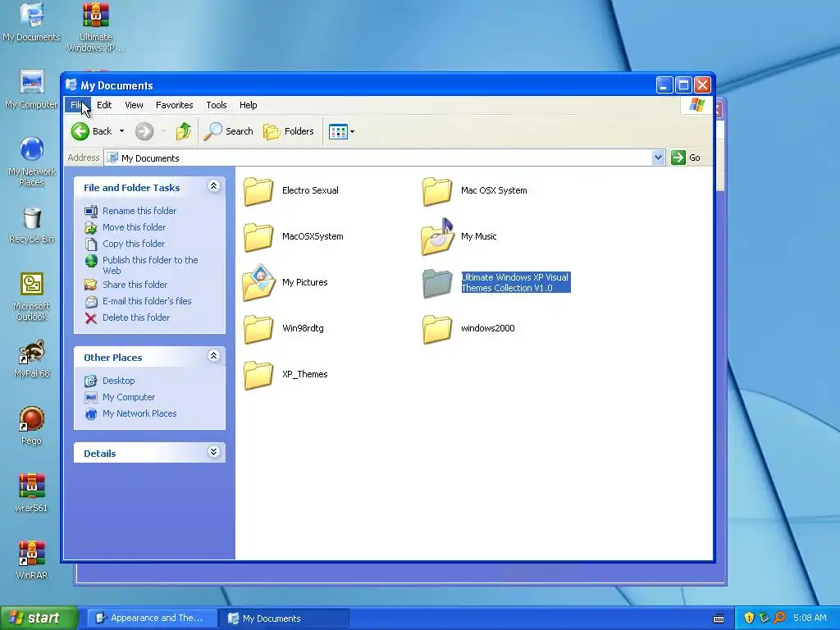Click Copy this folder link
Image resolution: width=840 pixels, height=630 pixels.
click(134, 244)
